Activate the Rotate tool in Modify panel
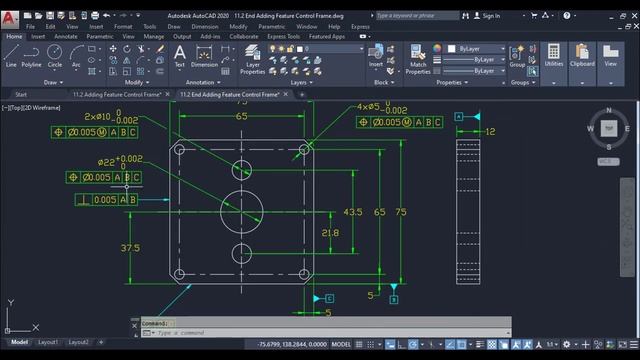The height and width of the screenshot is (360, 640). 127,49
